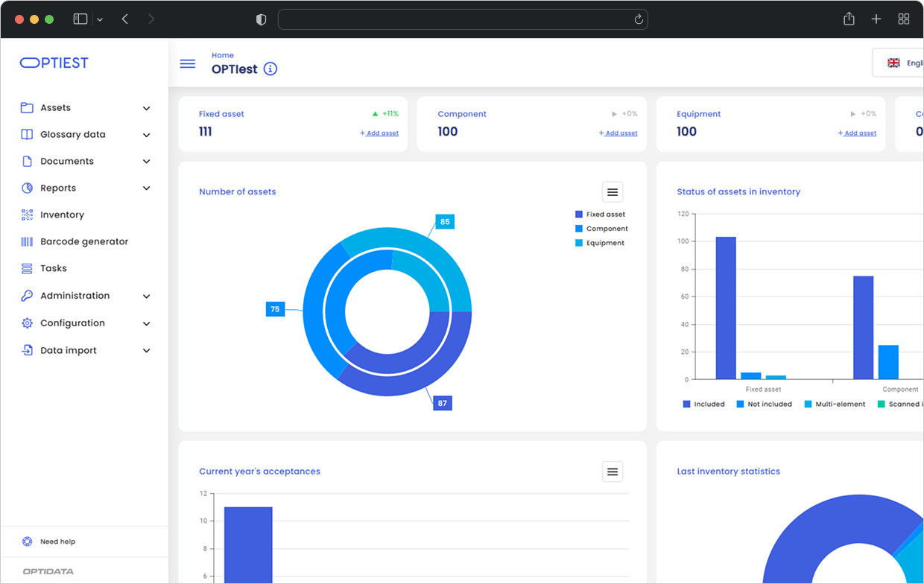Screen dimensions: 924x584
Task: Open the English language dropdown
Action: 899,63
